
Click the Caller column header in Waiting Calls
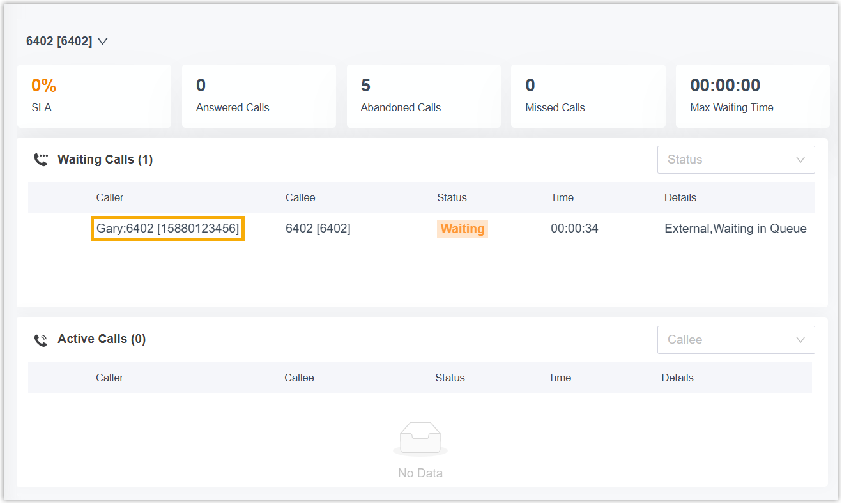pyautogui.click(x=110, y=198)
